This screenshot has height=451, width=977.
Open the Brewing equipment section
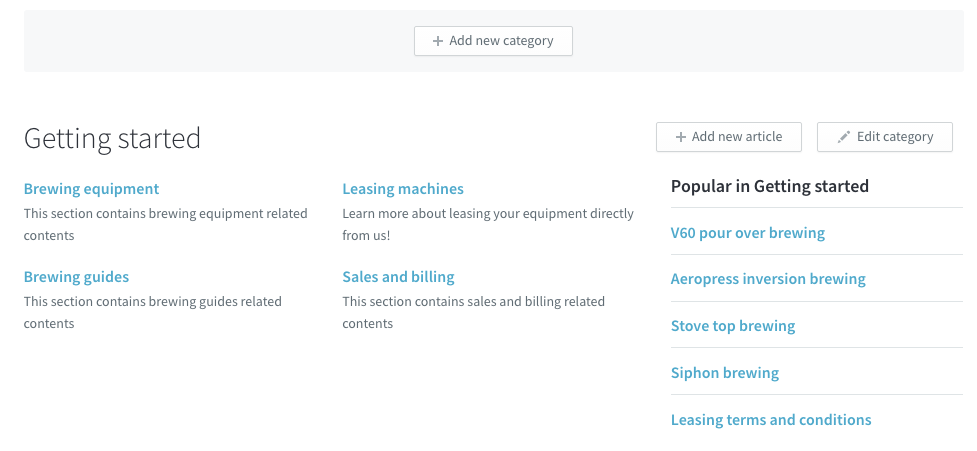[92, 189]
